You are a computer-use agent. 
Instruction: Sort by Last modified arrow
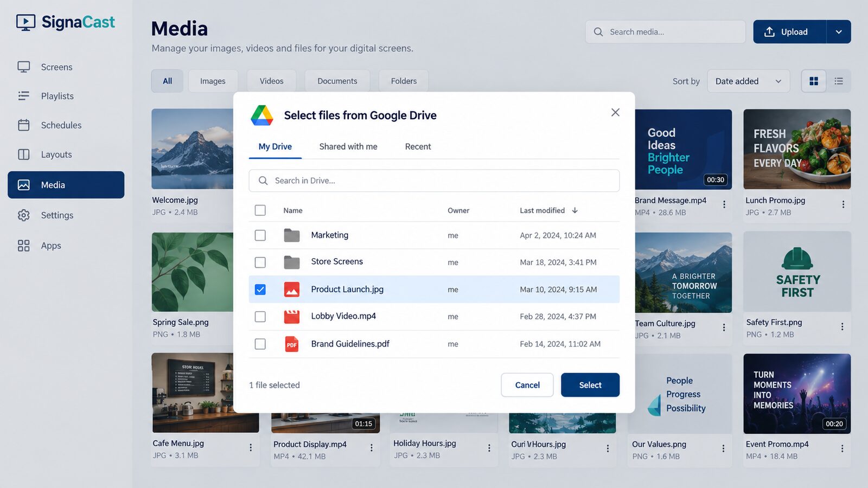point(575,210)
